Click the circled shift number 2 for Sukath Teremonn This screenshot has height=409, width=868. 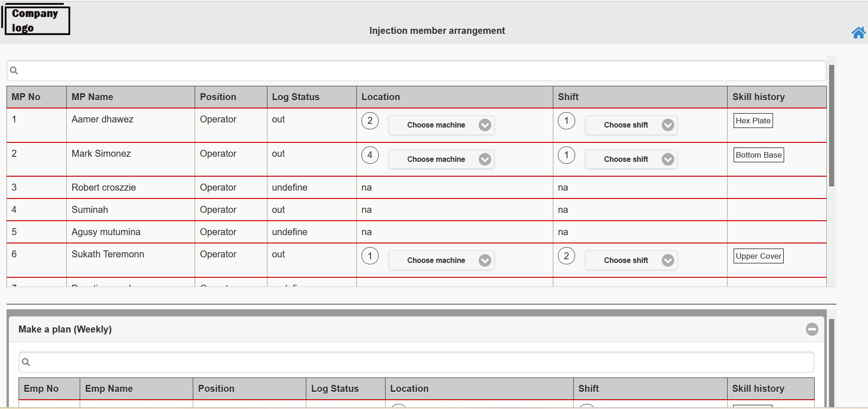point(566,256)
